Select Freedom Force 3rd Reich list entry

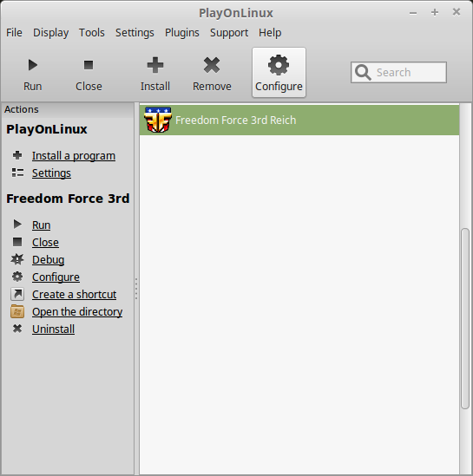299,120
